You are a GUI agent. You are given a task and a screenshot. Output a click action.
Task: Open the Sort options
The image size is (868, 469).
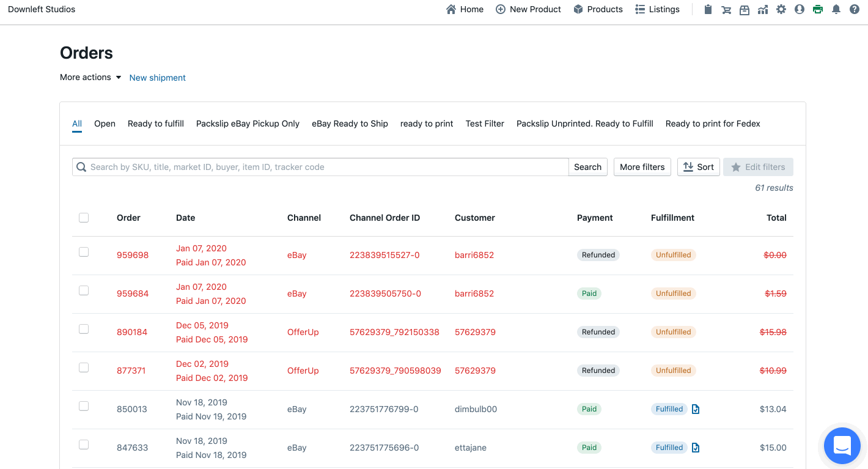tap(698, 167)
